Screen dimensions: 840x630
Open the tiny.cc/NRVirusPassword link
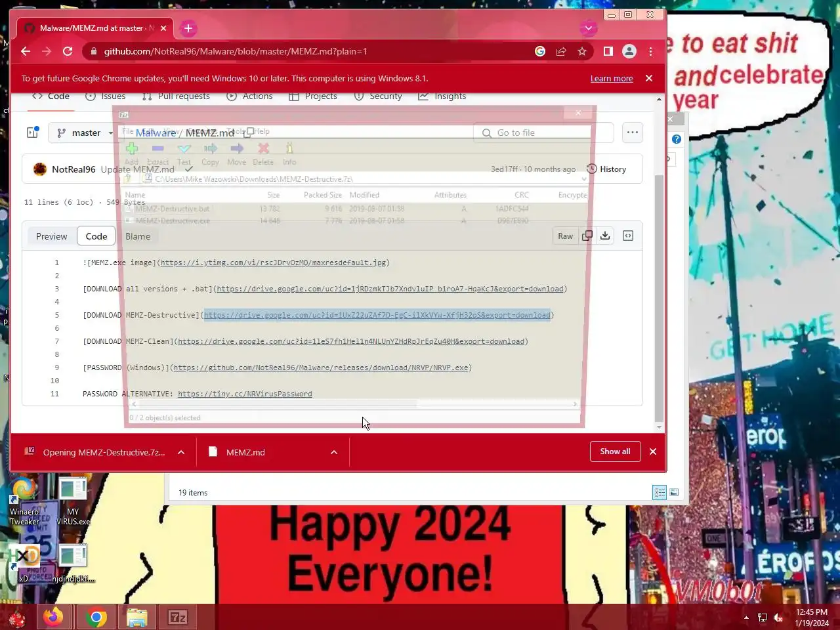click(x=245, y=394)
